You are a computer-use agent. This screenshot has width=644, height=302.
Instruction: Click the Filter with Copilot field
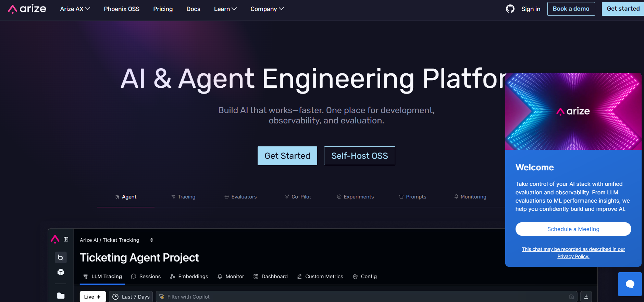[367, 297]
